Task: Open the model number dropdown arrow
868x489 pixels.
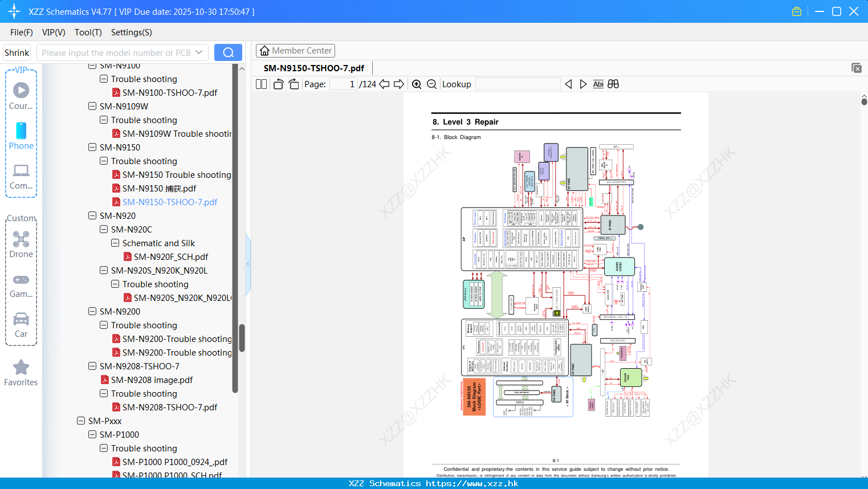Action: coord(199,52)
